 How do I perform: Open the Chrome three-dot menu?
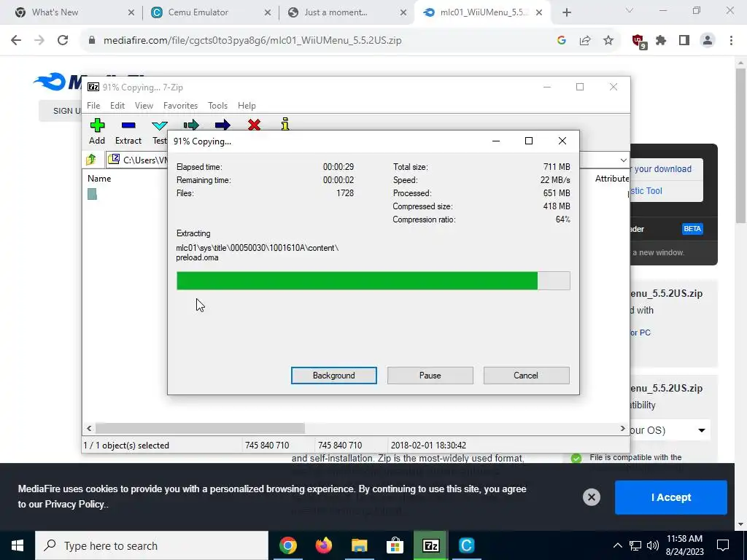click(731, 41)
